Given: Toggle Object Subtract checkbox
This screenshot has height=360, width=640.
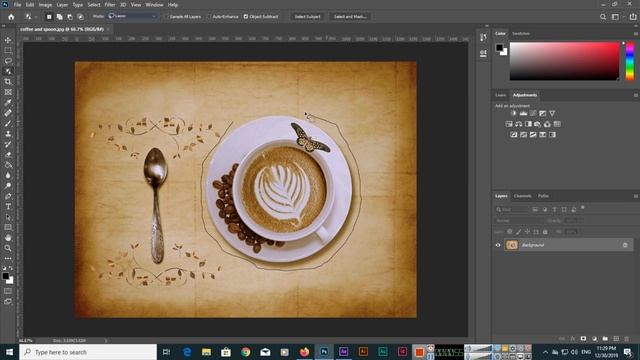Looking at the screenshot, I should pos(246,17).
